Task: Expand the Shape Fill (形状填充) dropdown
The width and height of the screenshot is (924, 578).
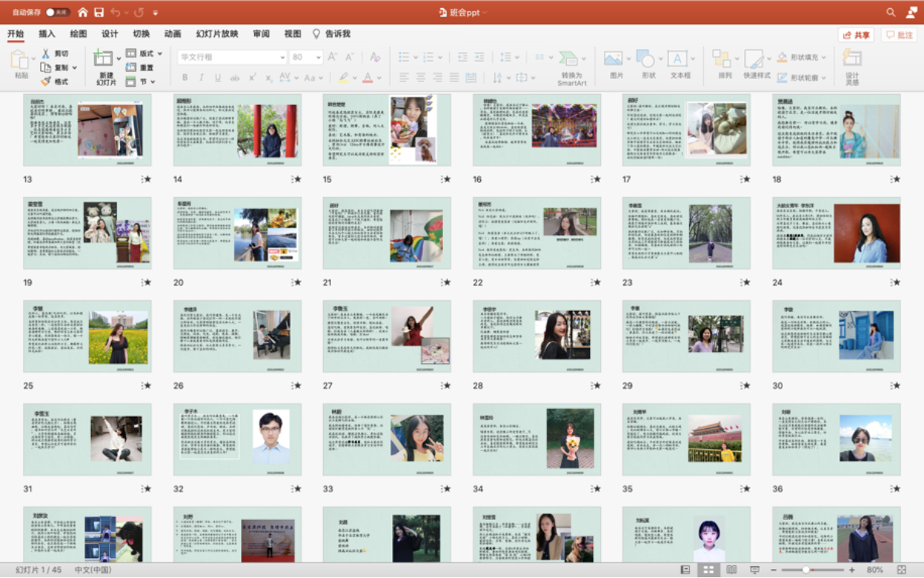Action: 824,57
